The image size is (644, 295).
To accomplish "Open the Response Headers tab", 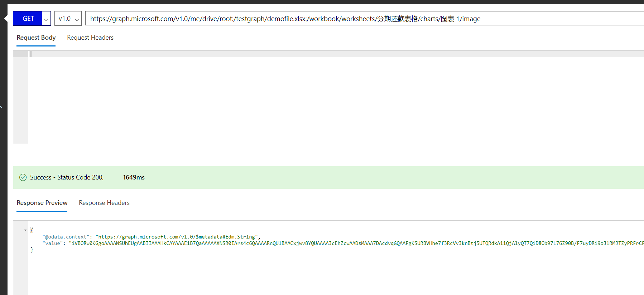I will [104, 203].
